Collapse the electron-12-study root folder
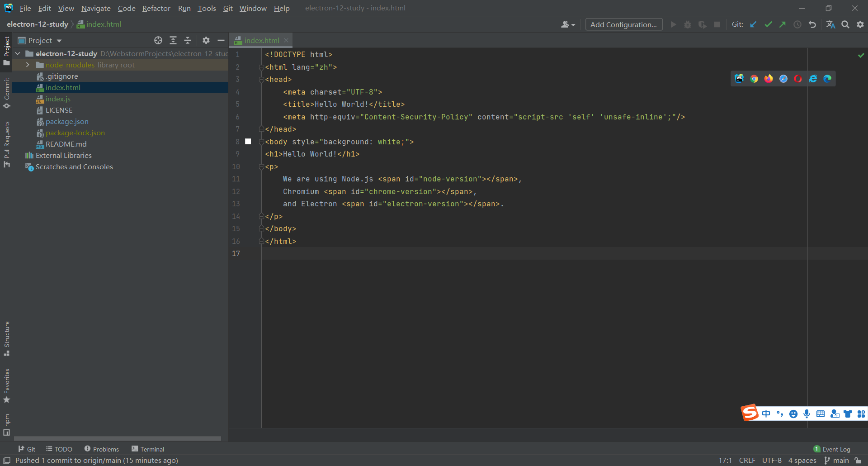 pos(18,53)
